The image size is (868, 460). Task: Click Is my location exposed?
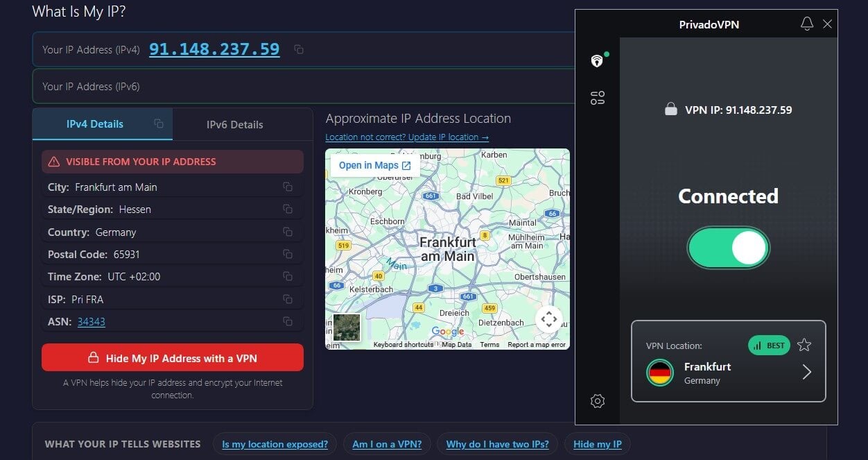(275, 444)
